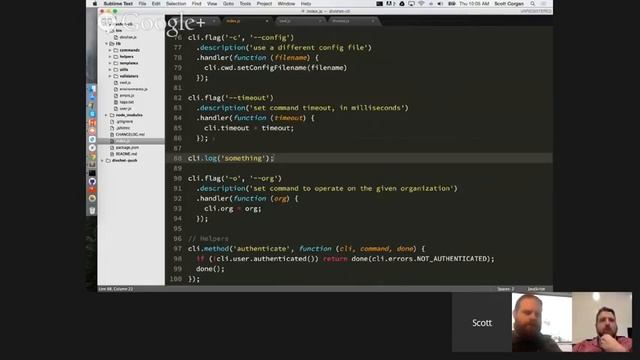This screenshot has height=360, width=640.
Task: Open the Find menu
Action: click(x=196, y=4)
